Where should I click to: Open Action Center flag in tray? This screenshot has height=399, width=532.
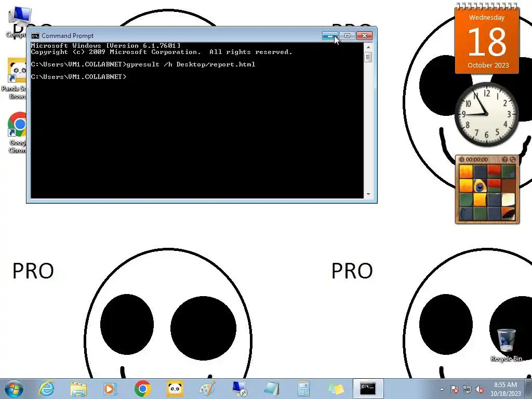tap(455, 389)
